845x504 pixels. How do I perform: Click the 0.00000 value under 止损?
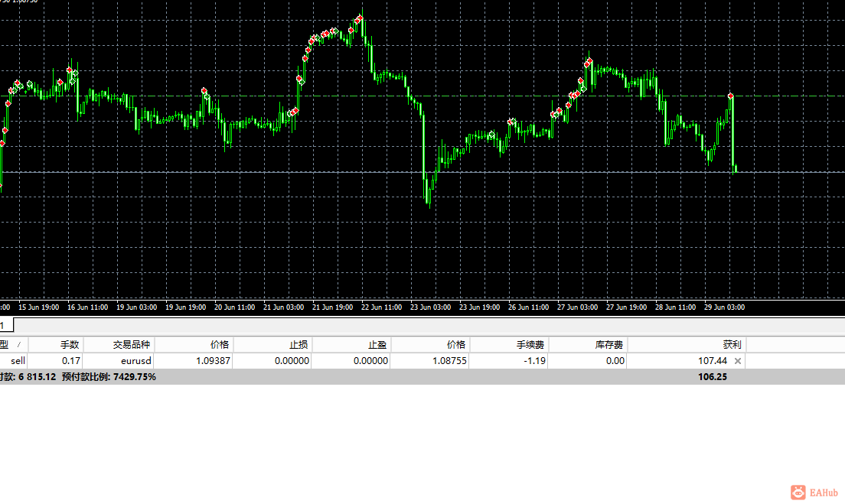[292, 361]
